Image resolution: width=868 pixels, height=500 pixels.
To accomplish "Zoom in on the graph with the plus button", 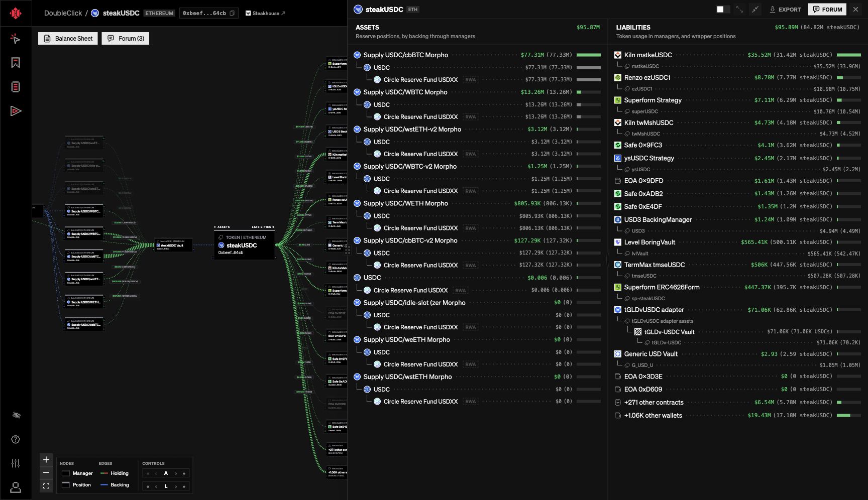I will (46, 460).
